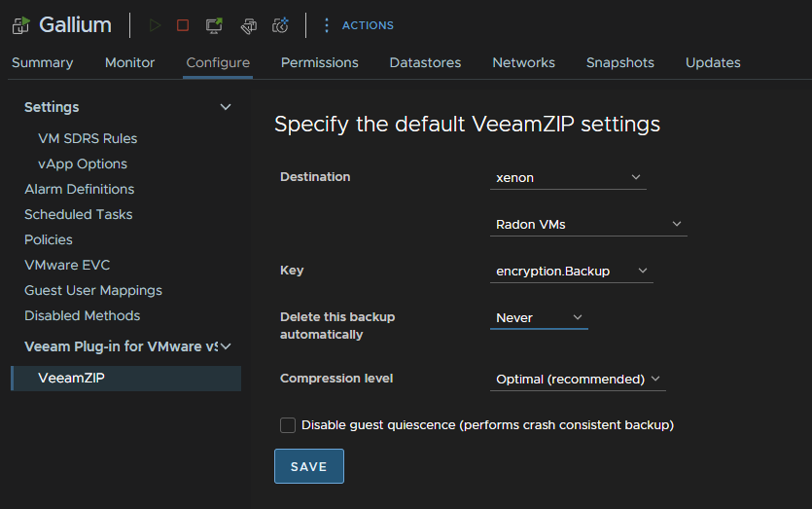Image resolution: width=812 pixels, height=509 pixels.
Task: Collapse the Settings section chevron
Action: 226,107
